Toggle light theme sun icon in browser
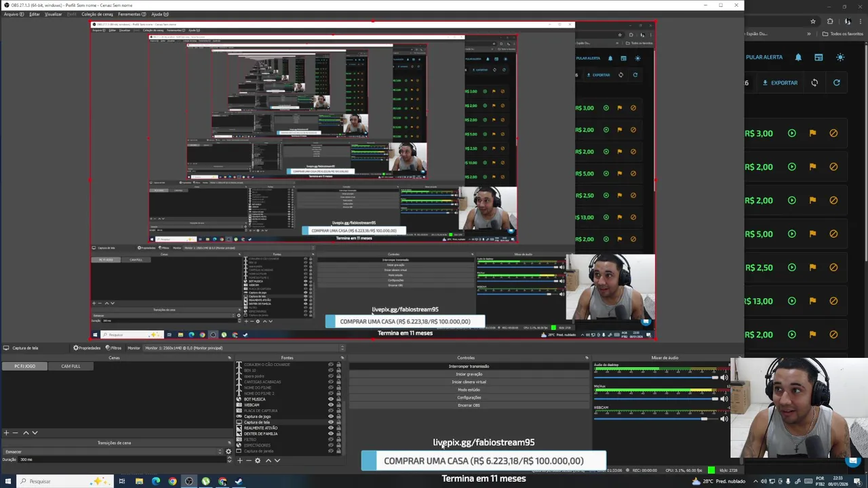 (840, 57)
